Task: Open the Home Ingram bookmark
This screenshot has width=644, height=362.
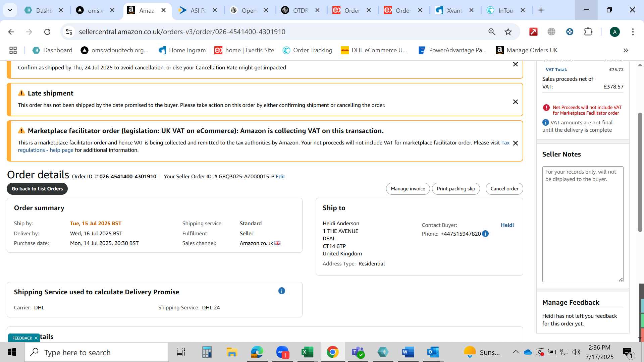Action: [182, 50]
